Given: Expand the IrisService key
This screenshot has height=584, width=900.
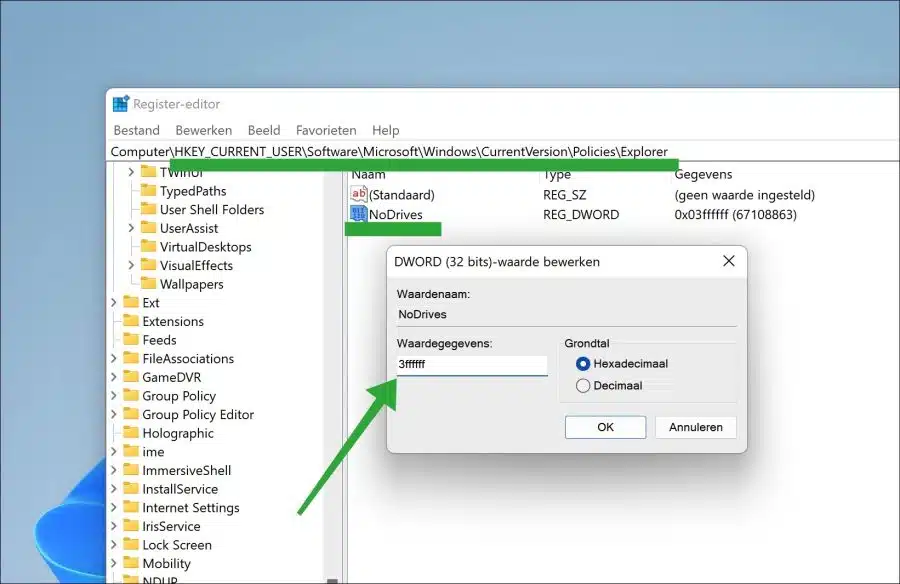Looking at the screenshot, I should pos(114,526).
